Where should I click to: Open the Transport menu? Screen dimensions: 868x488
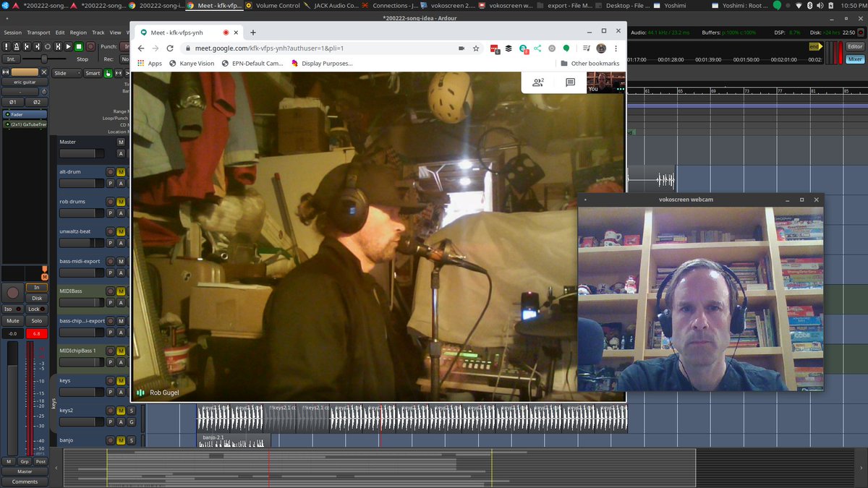pyautogui.click(x=38, y=33)
